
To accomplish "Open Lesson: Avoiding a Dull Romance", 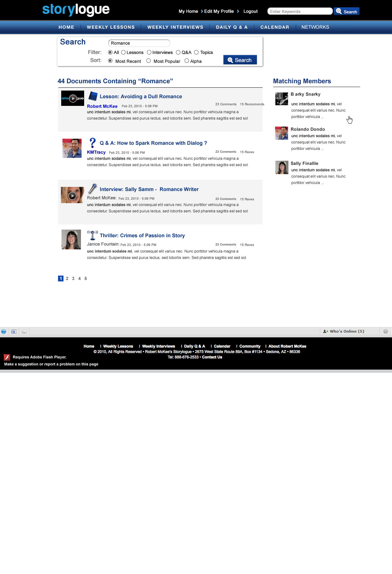I will point(141,96).
